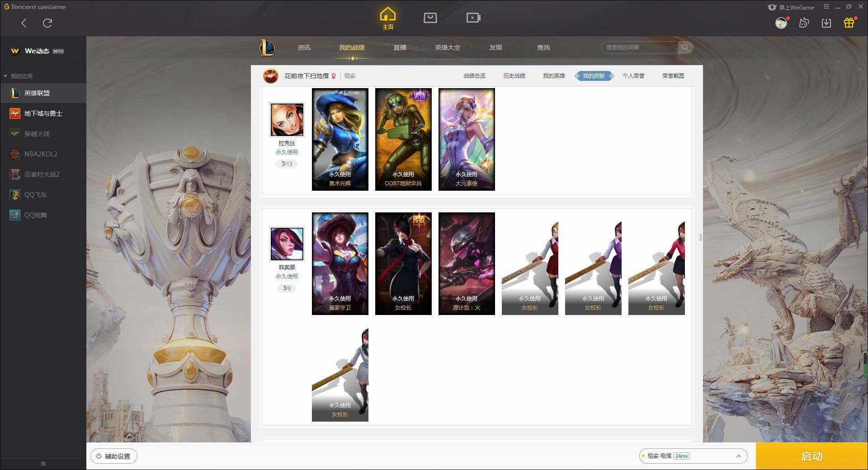Click League of Legends logo in nav bar
868x470 pixels.
[267, 47]
